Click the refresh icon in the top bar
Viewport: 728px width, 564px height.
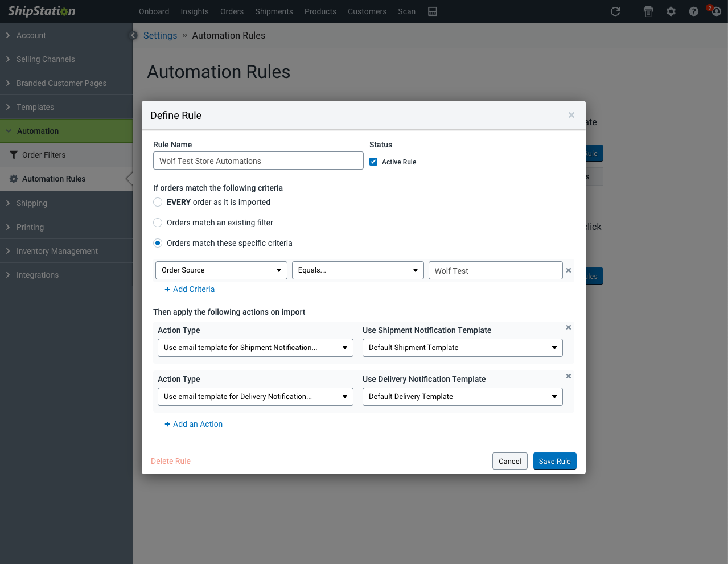(615, 11)
